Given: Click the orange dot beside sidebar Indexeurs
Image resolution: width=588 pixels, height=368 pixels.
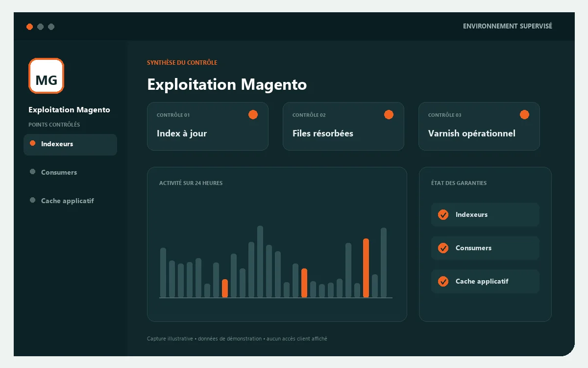Looking at the screenshot, I should (x=33, y=143).
